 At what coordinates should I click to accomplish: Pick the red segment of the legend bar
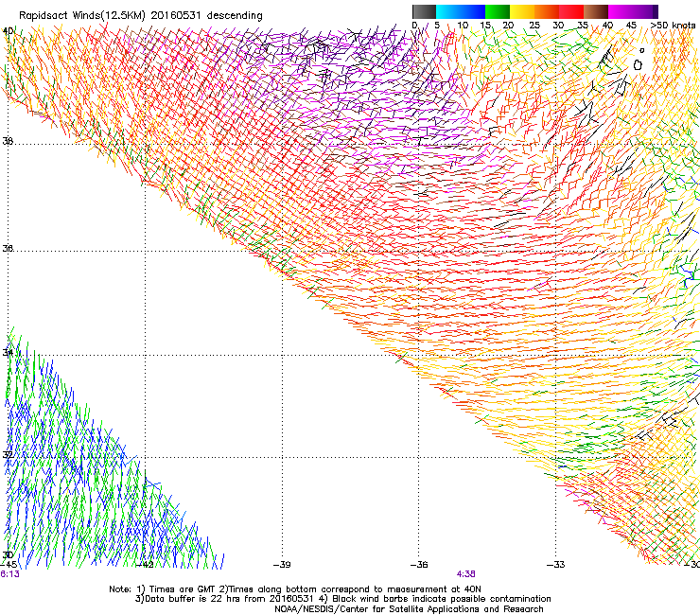(x=571, y=11)
